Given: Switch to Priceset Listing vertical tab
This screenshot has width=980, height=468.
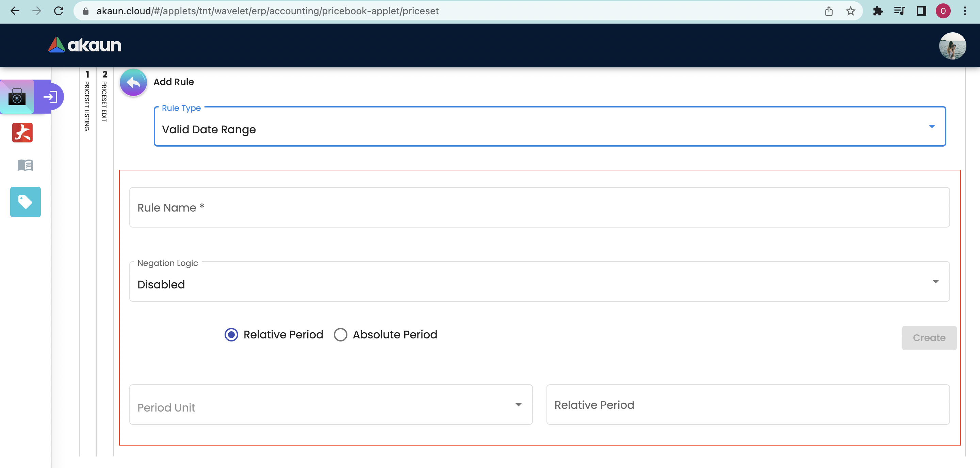Looking at the screenshot, I should pyautogui.click(x=87, y=101).
